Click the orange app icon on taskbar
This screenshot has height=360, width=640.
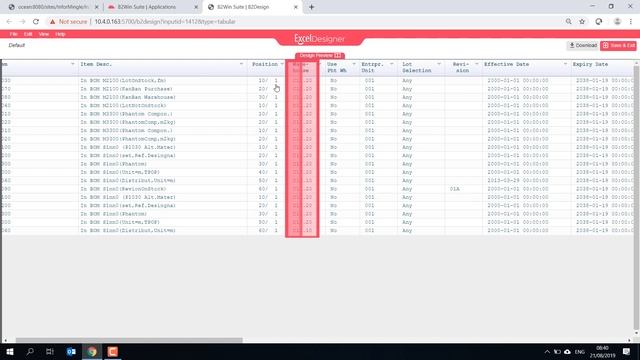113,351
